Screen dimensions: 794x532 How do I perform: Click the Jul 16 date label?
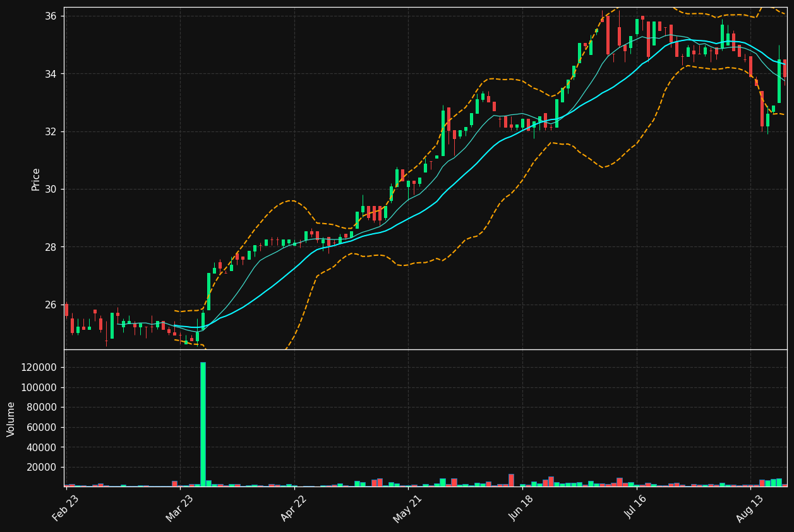(x=637, y=508)
